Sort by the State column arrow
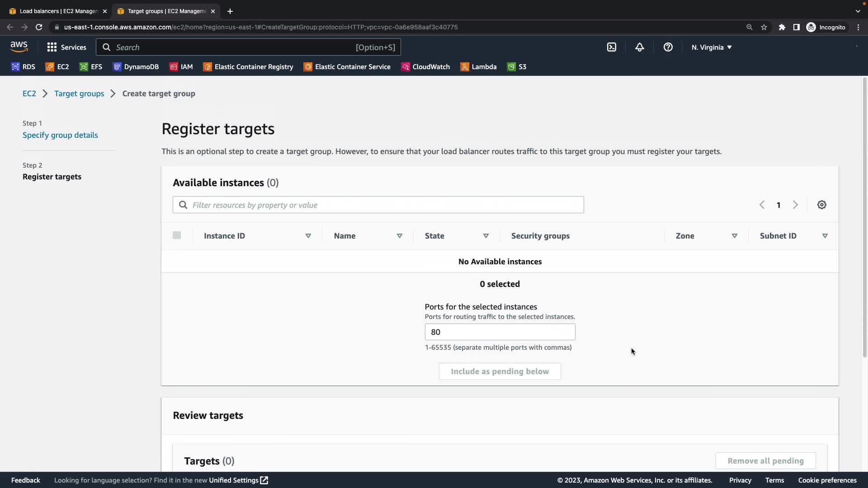The width and height of the screenshot is (868, 488). pos(486,236)
